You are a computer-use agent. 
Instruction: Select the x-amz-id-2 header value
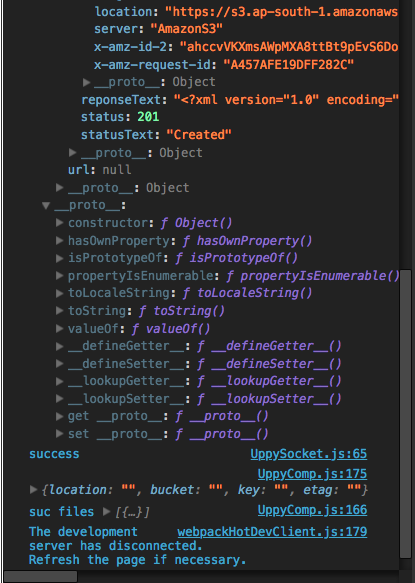(x=289, y=47)
